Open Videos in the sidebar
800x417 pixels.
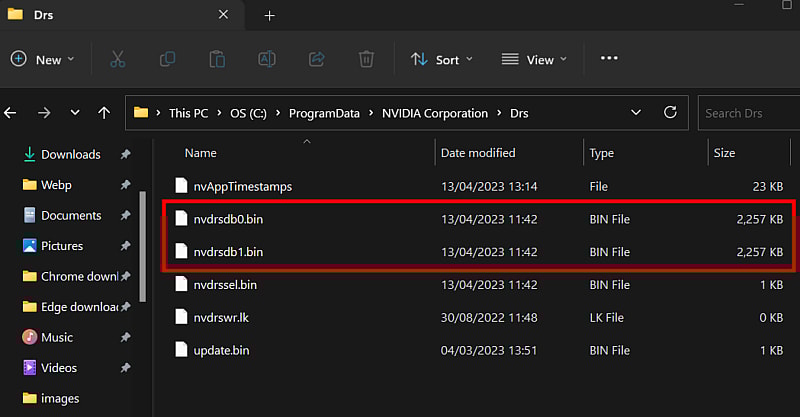59,368
